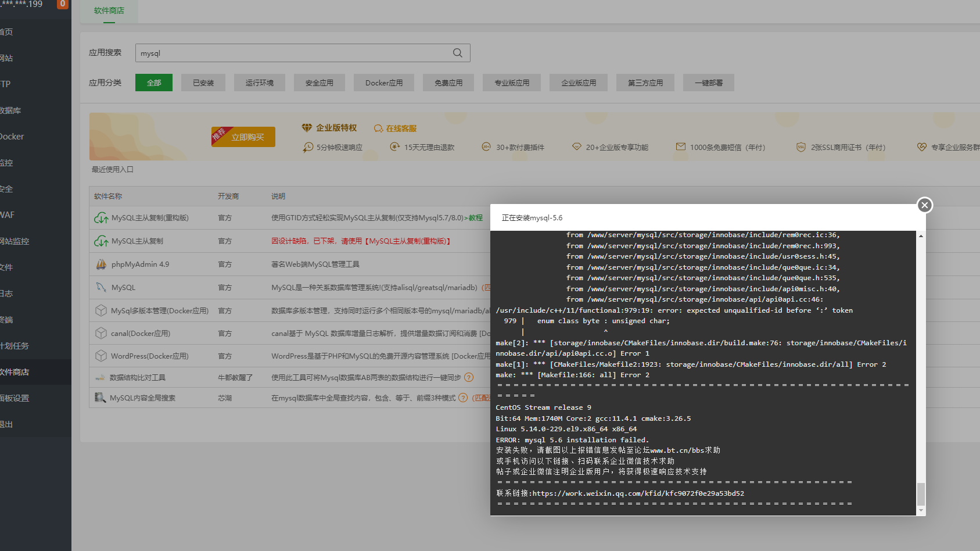This screenshot has height=551, width=980.
Task: Click the phpMyAdmin 4.9 row name
Action: (x=140, y=264)
